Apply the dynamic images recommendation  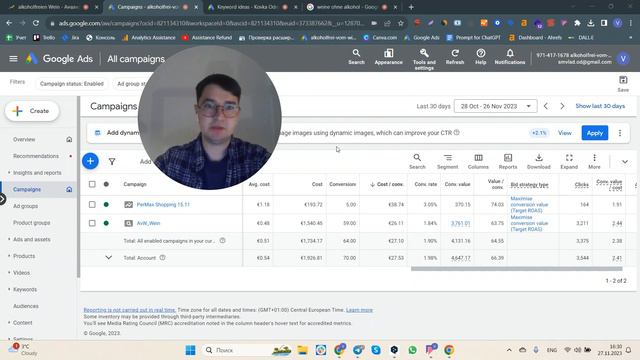[x=595, y=133]
